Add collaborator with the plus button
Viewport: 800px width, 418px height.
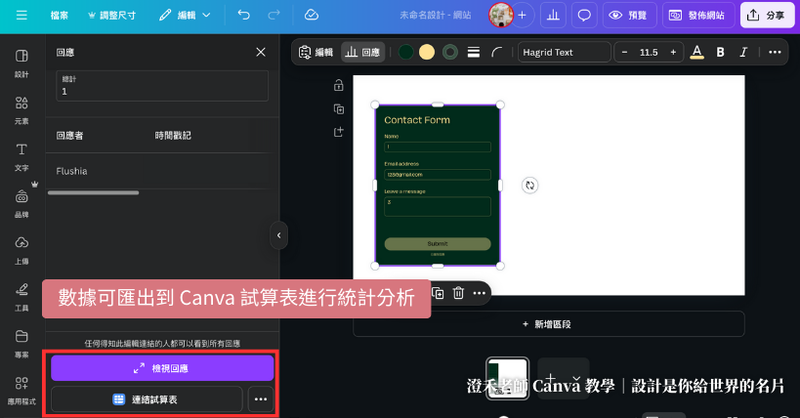point(522,15)
